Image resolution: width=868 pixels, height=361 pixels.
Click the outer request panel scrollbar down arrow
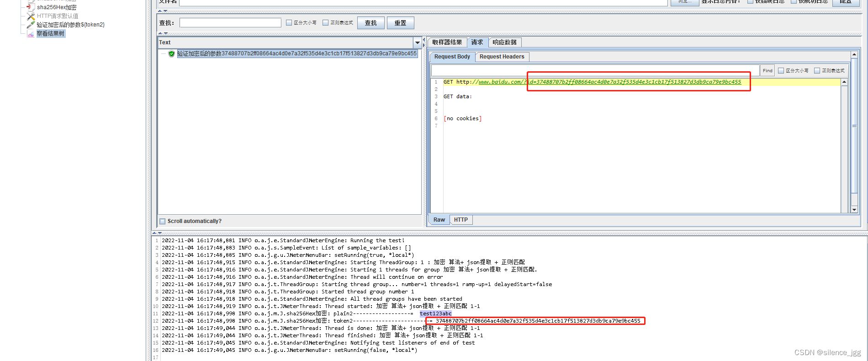(854, 210)
